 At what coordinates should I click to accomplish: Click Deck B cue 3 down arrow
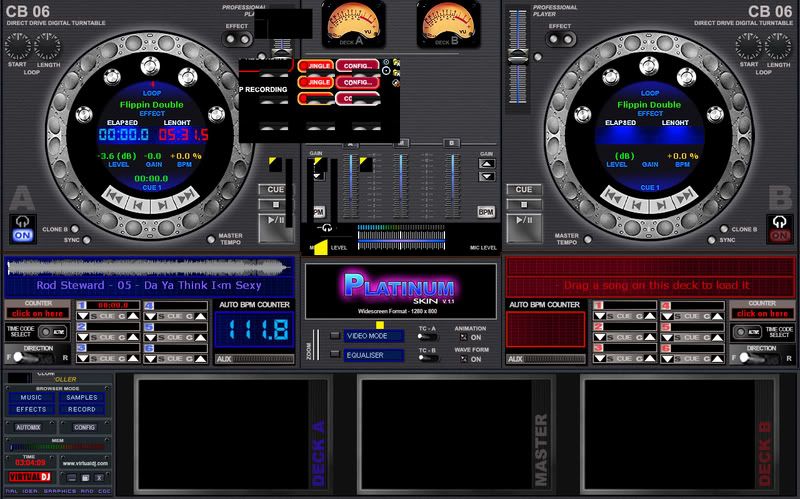tap(599, 359)
